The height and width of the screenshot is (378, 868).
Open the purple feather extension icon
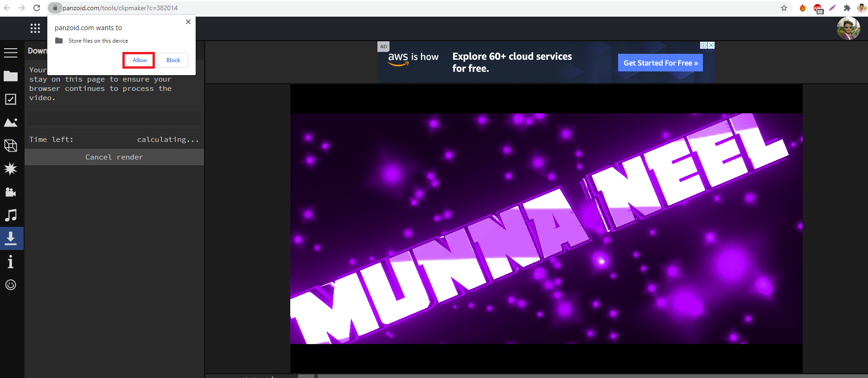833,8
